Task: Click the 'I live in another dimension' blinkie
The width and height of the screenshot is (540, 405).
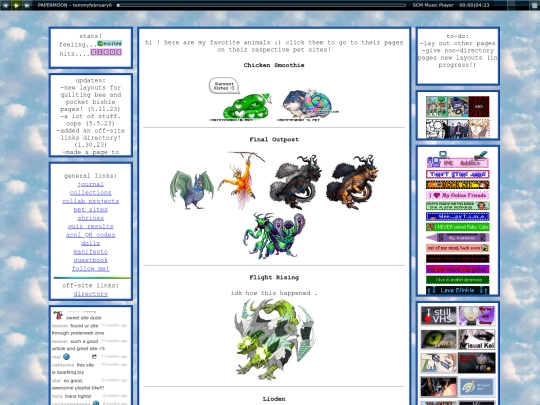Action: [x=458, y=280]
